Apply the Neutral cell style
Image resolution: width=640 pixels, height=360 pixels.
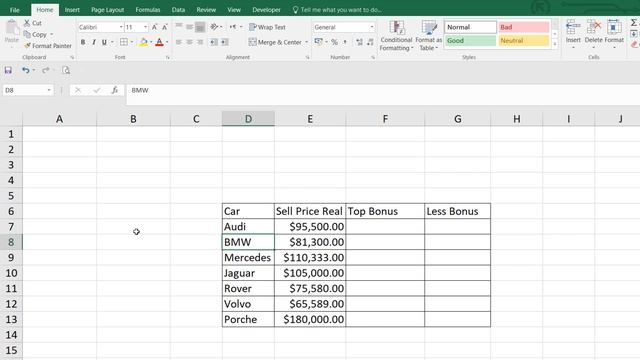point(524,40)
